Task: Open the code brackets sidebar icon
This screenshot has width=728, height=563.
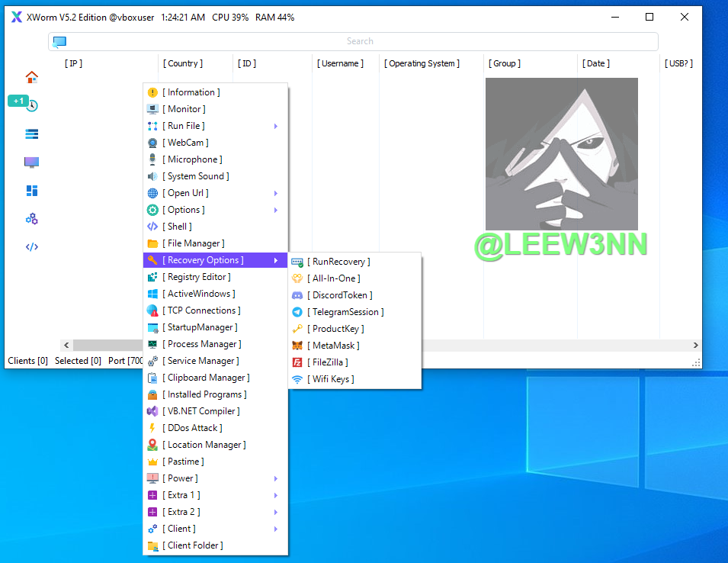Action: tap(31, 247)
